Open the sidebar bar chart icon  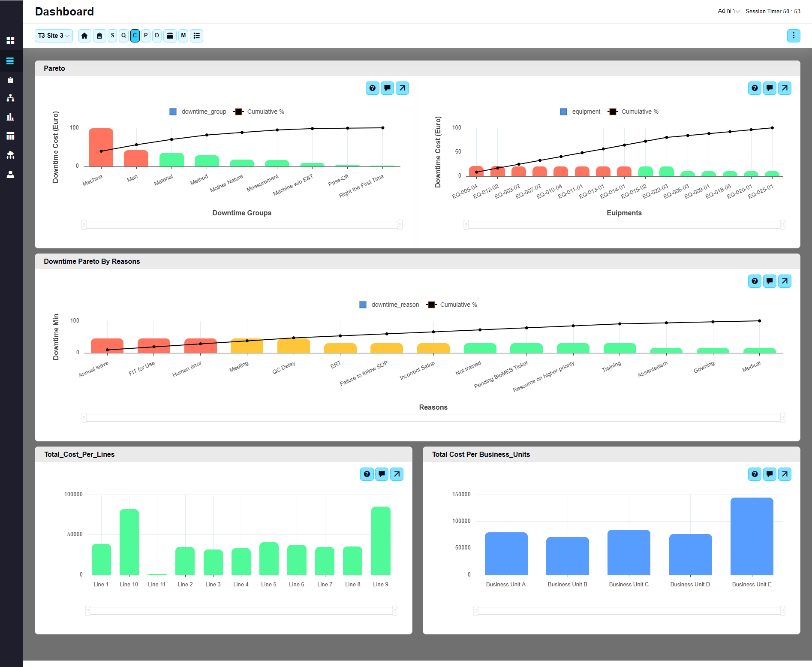pyautogui.click(x=11, y=117)
